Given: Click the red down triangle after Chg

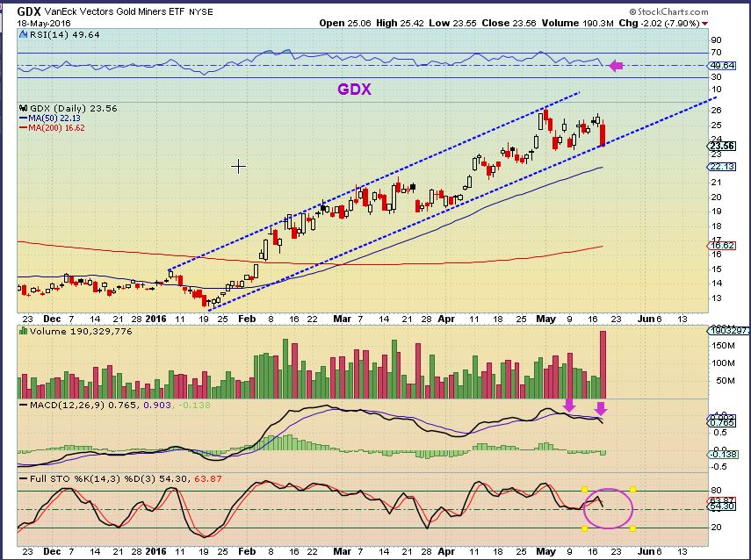Looking at the screenshot, I should click(x=704, y=24).
